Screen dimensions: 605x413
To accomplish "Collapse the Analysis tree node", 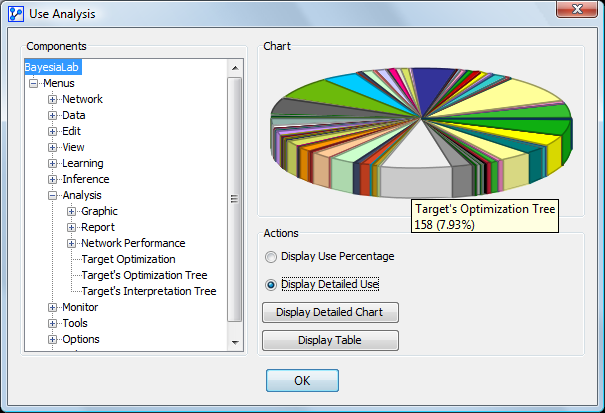I will (53, 195).
